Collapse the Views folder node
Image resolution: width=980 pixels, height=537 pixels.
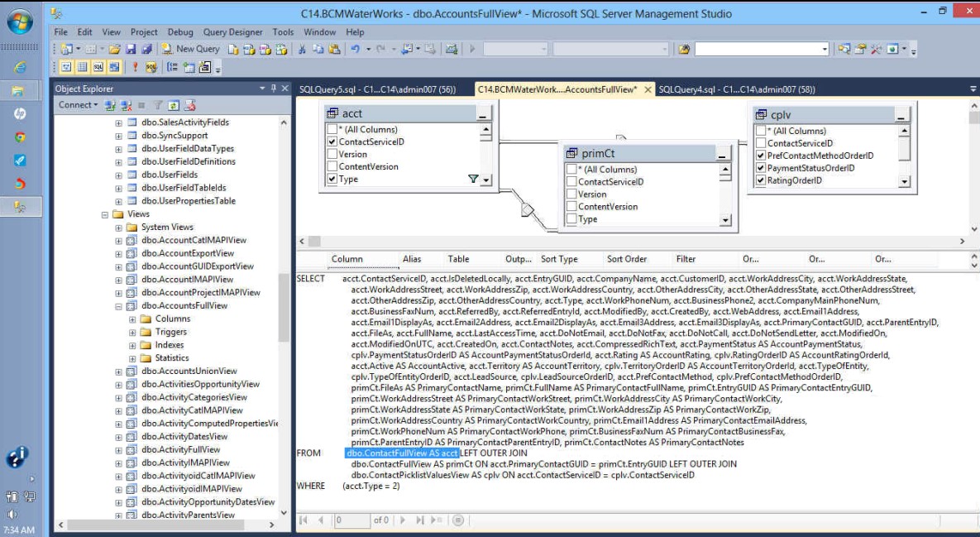[x=105, y=214]
